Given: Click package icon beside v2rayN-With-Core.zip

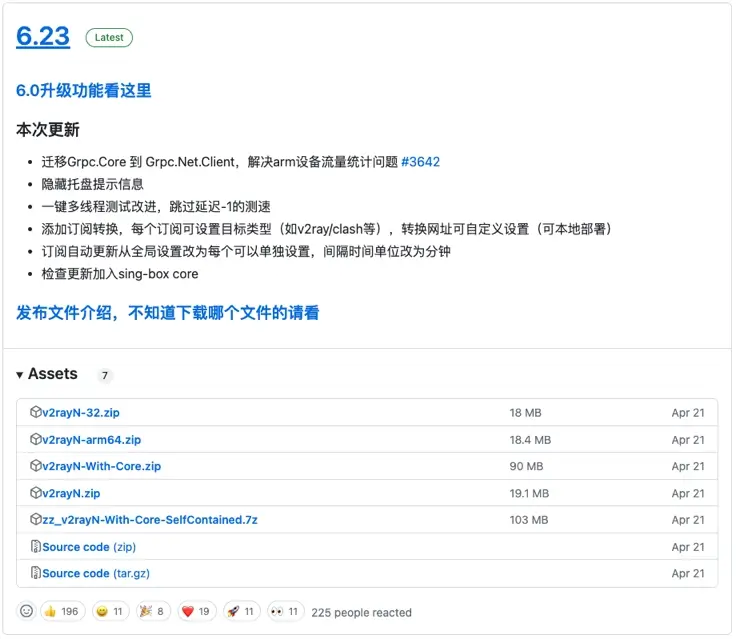Looking at the screenshot, I should pos(35,466).
